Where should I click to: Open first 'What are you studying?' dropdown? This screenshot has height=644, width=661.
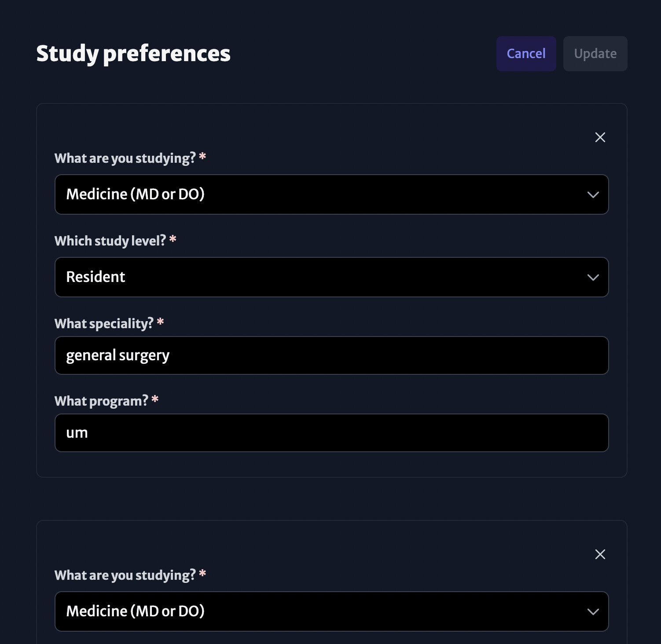tap(331, 194)
